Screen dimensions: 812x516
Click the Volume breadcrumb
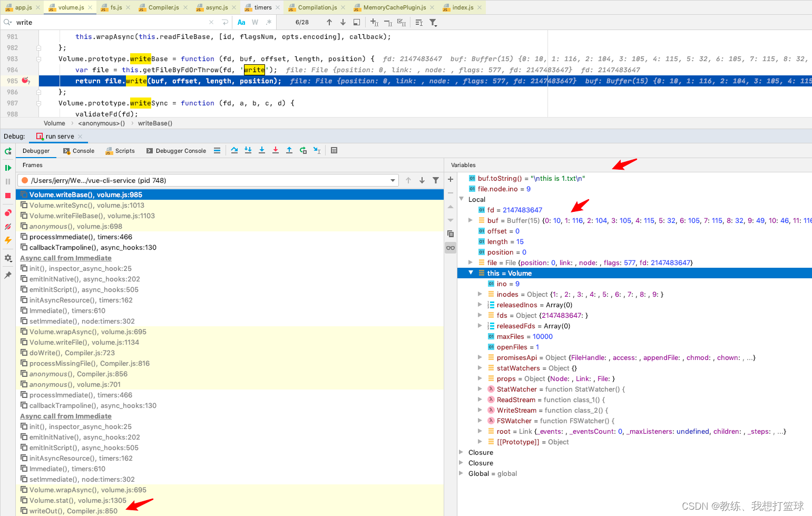point(54,123)
